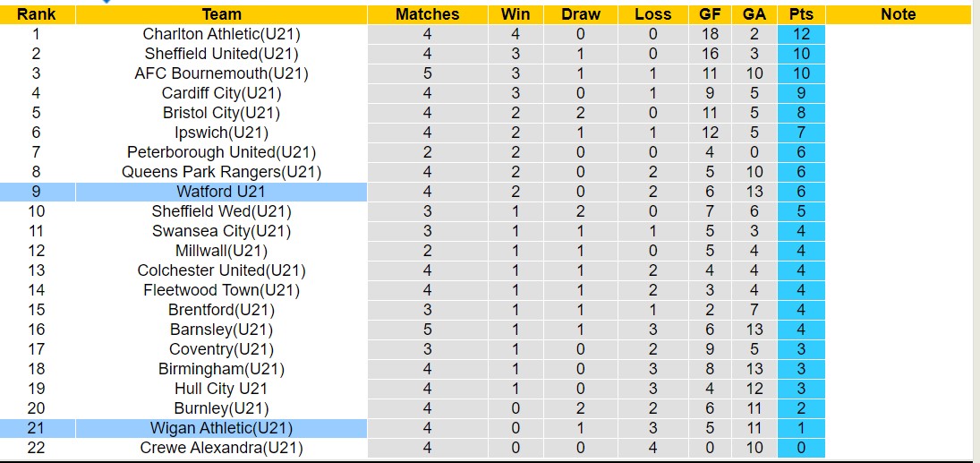The height and width of the screenshot is (463, 980).
Task: Click the highlighted Wigan Athletic(U21) team
Action: [221, 428]
